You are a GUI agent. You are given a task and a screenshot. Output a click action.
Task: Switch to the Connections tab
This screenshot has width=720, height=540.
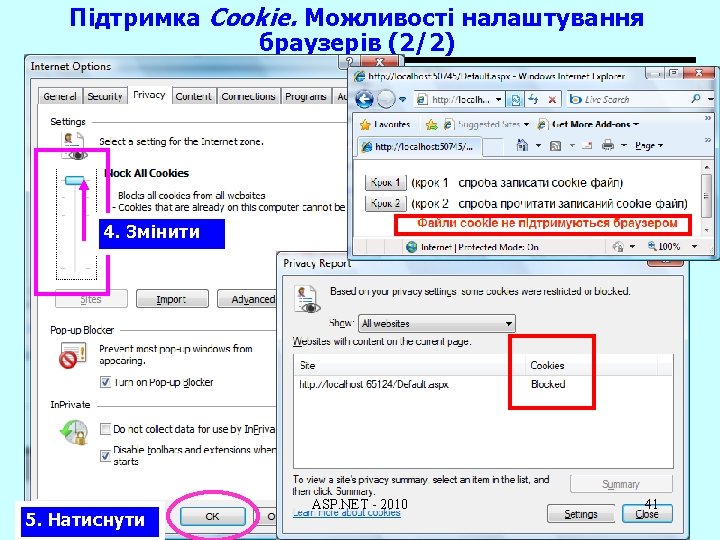tap(248, 96)
